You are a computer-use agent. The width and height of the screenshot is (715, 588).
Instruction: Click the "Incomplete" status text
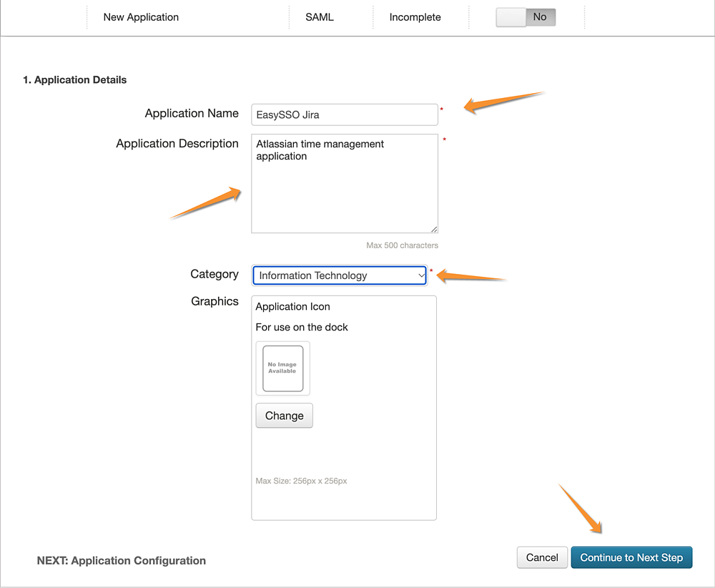click(415, 17)
